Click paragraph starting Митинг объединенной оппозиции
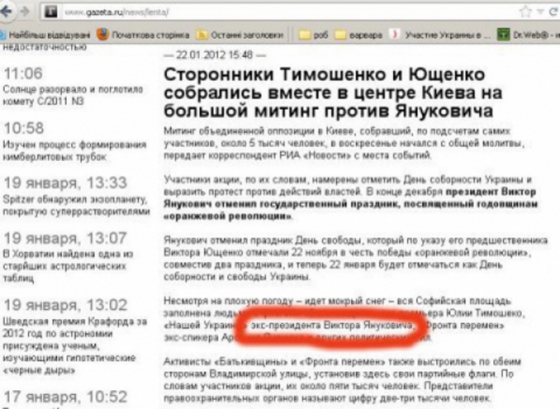This screenshot has height=409, width=560. [x=344, y=143]
